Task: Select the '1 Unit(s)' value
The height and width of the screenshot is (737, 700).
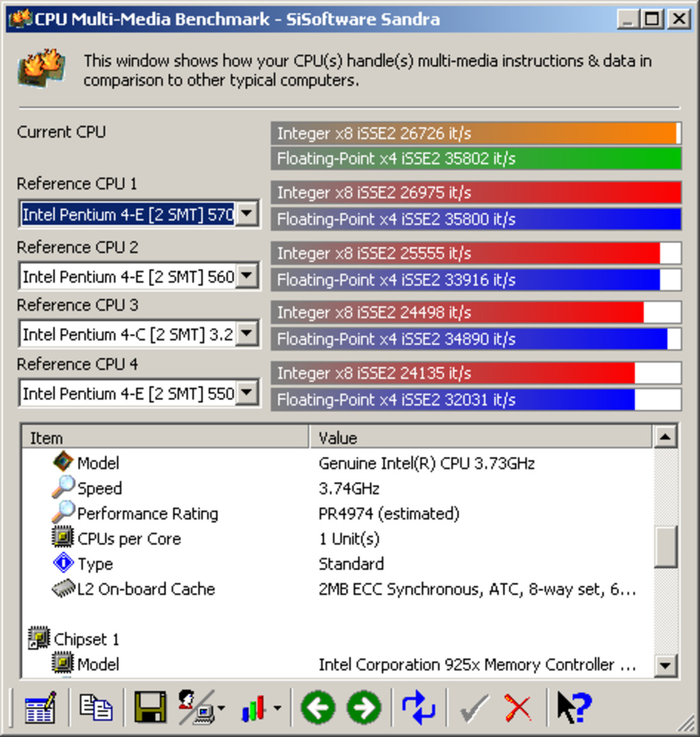Action: tap(349, 539)
